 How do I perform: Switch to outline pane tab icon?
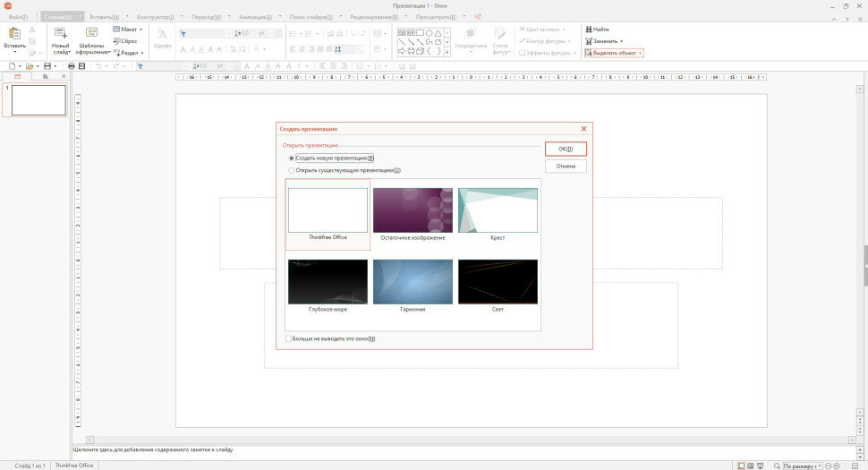click(46, 76)
